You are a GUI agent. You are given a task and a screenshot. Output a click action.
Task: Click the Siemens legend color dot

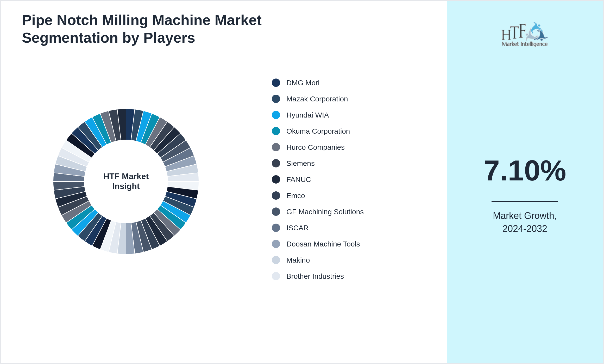coord(276,163)
